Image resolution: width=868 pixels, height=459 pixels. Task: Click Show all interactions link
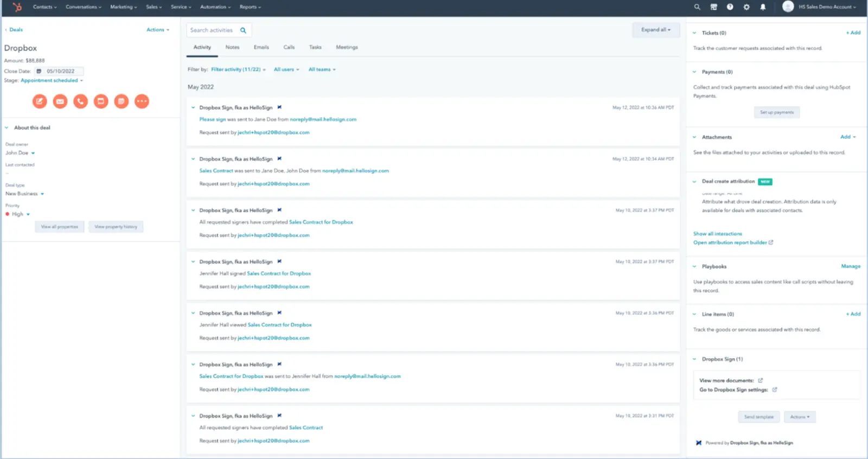[718, 234]
